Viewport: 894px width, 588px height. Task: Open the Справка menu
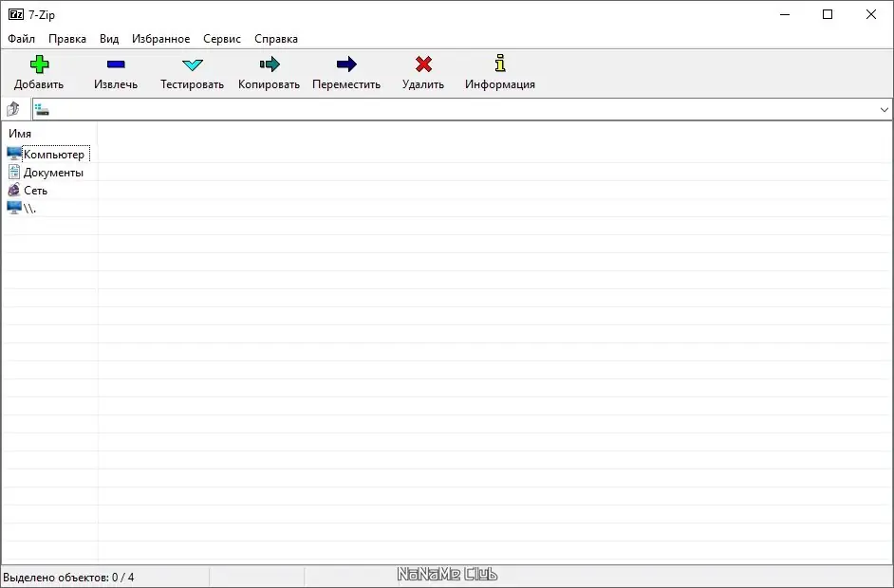[x=275, y=39]
